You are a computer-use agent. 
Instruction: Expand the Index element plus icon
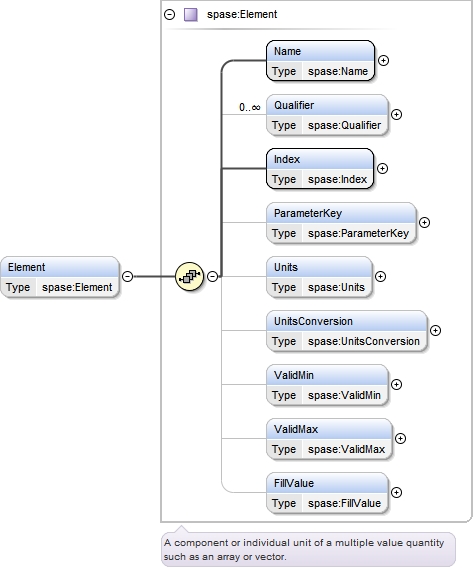click(382, 168)
